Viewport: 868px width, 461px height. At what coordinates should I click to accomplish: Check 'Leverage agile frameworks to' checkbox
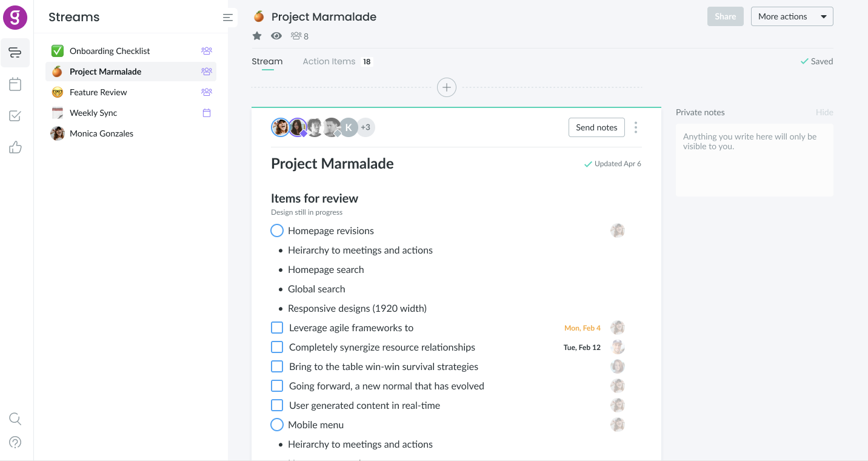coord(277,328)
